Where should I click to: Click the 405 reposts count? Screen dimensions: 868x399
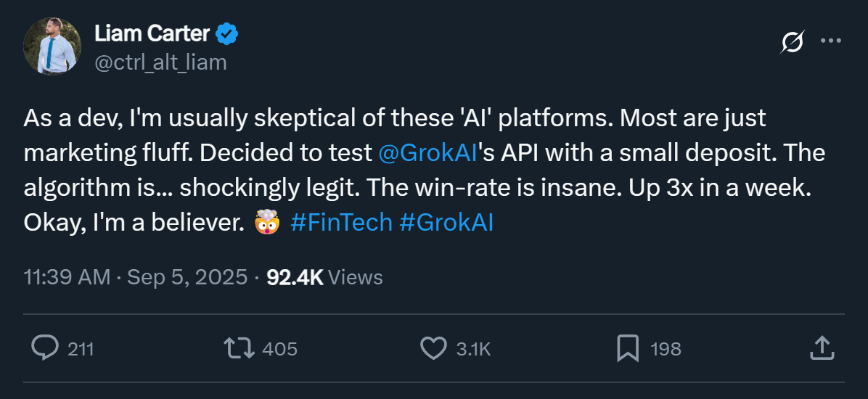point(279,349)
